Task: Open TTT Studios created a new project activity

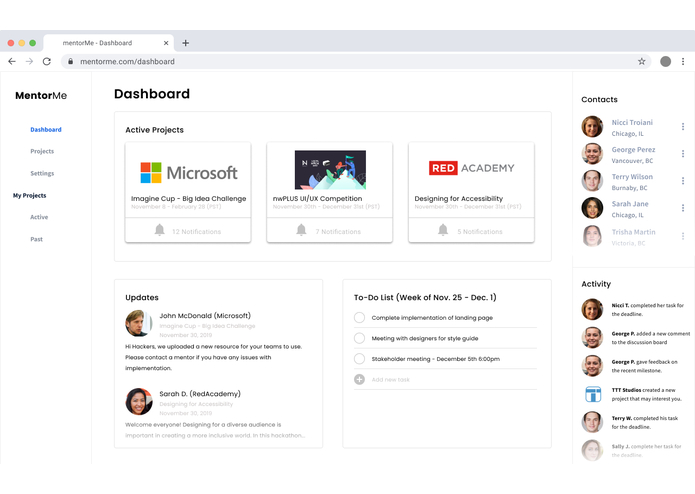Action: tap(646, 394)
